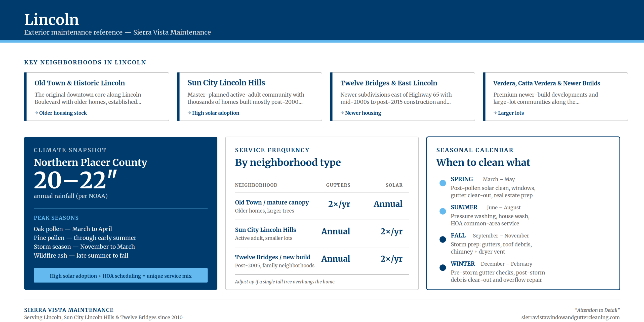Image resolution: width=644 pixels, height=322 pixels.
Task: Click the solar 'Annual' value for Old Town
Action: pos(388,204)
